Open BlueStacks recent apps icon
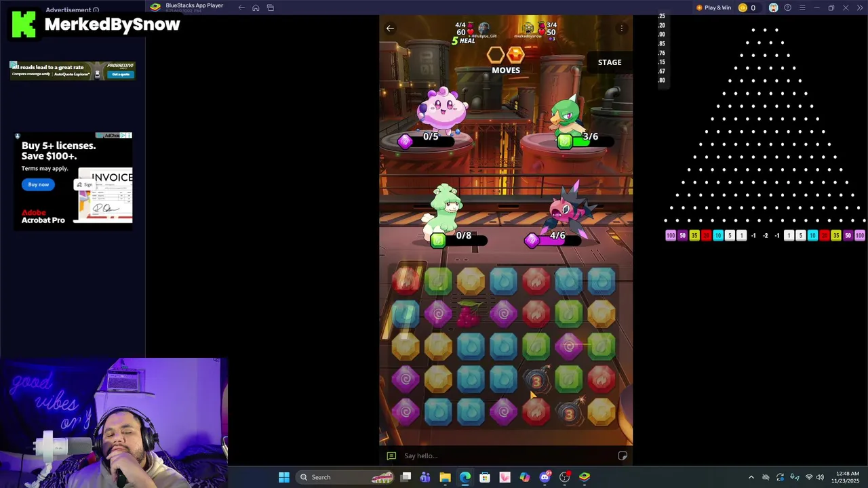Viewport: 868px width, 488px height. pos(270,7)
